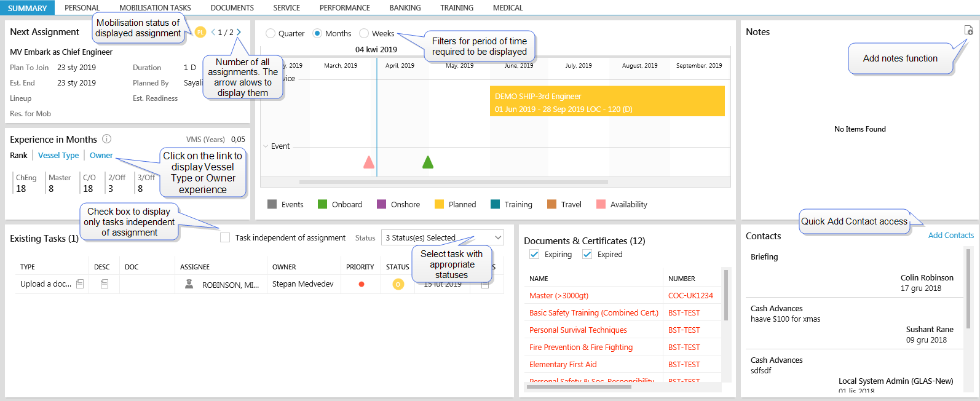
Task: Switch to the MOBILISATION TASKS tab
Action: (x=155, y=8)
